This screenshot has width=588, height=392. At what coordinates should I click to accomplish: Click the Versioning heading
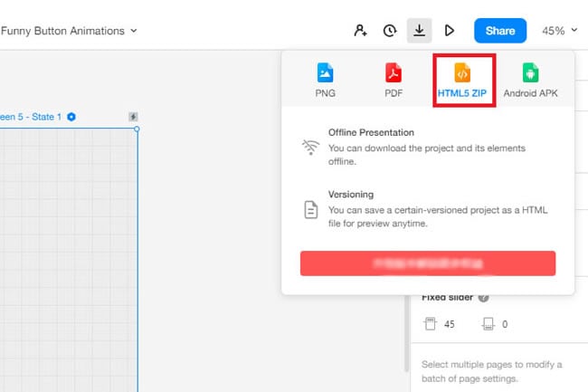[351, 195]
